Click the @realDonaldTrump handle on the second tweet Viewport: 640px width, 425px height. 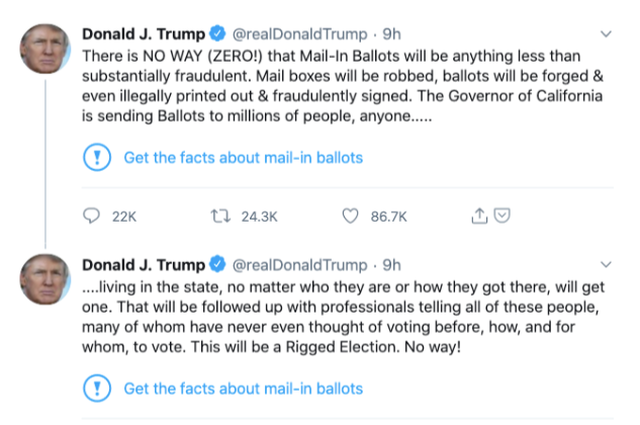[x=300, y=265]
